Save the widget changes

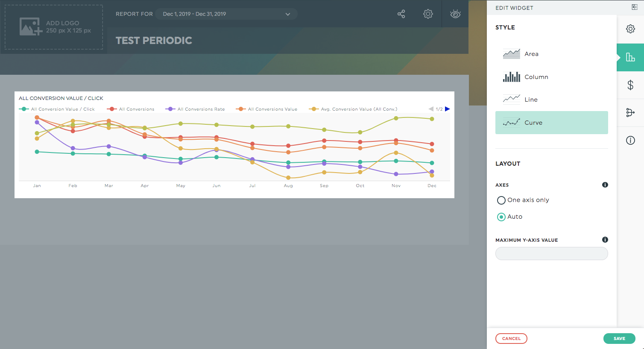click(619, 338)
